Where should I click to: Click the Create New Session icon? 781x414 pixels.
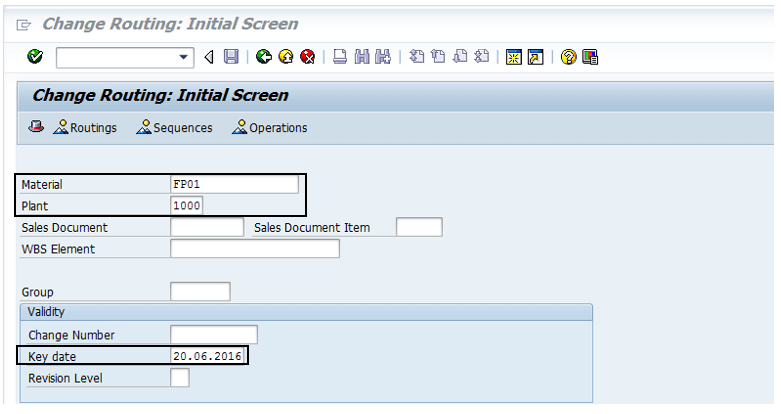coord(514,57)
